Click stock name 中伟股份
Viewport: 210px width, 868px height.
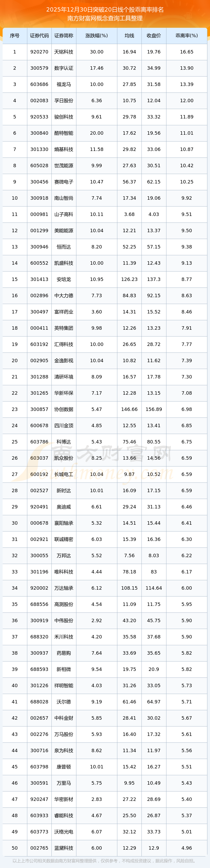pyautogui.click(x=64, y=620)
